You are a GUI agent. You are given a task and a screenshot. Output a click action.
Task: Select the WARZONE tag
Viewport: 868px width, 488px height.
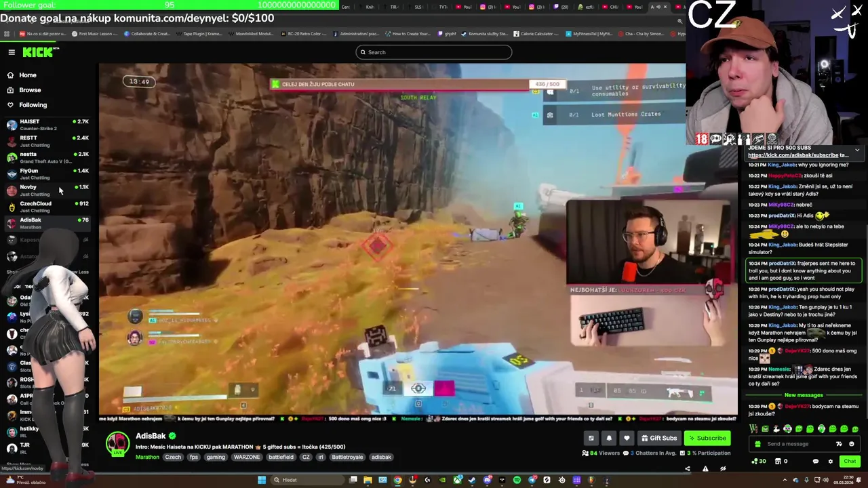pos(247,457)
